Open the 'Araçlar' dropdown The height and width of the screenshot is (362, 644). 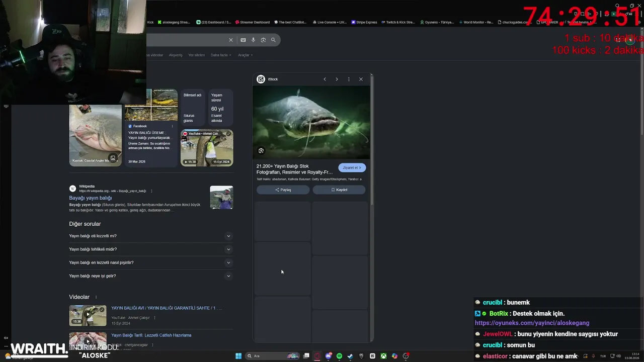246,55
